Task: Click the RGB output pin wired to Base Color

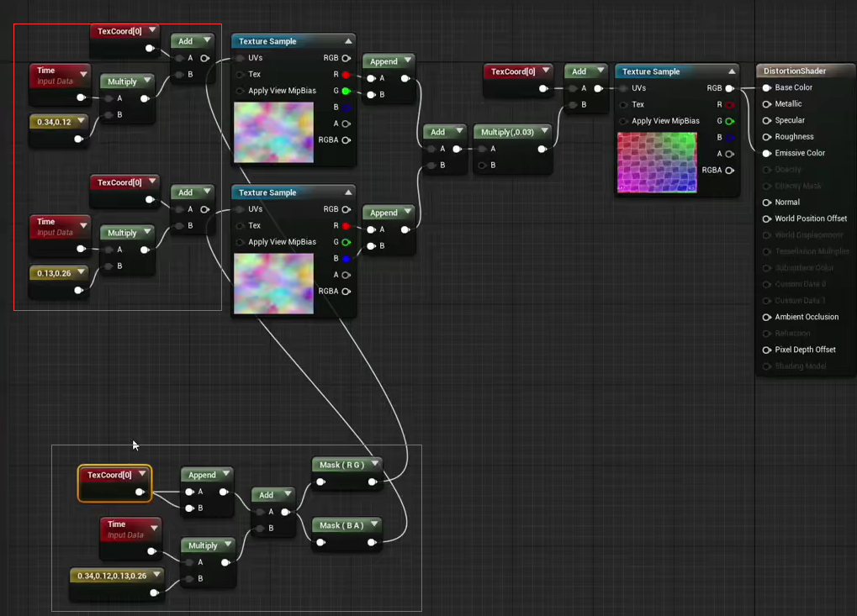Action: pos(730,88)
